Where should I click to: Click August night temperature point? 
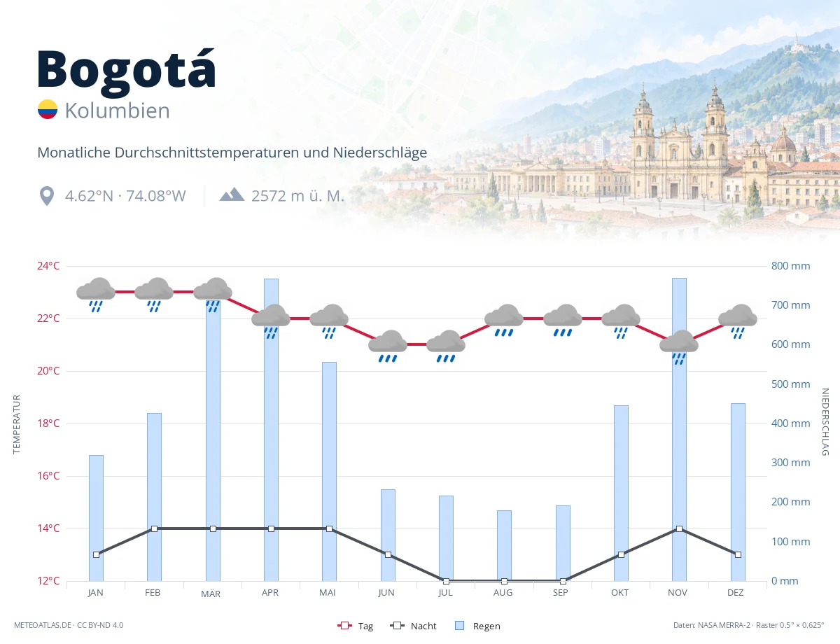tap(504, 581)
